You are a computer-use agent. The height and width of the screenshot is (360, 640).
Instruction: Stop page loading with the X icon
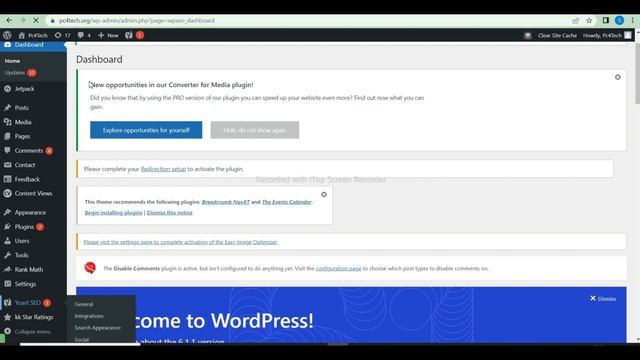click(x=36, y=20)
